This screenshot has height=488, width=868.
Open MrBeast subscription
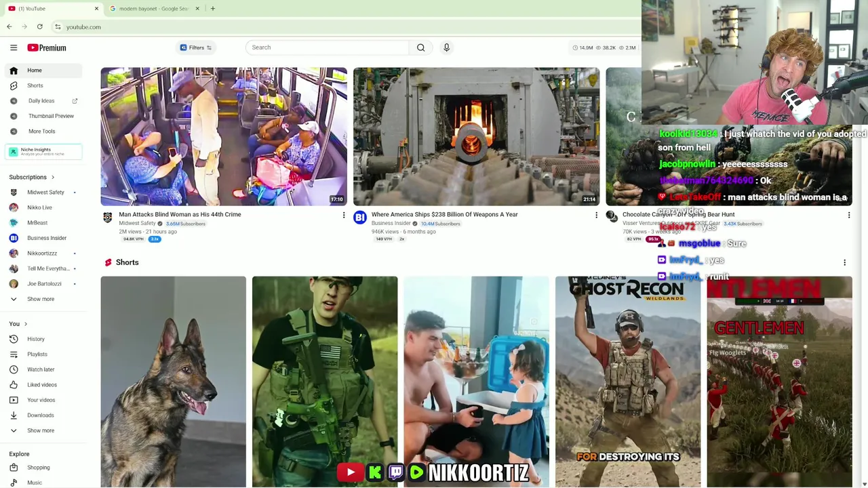pyautogui.click(x=43, y=223)
